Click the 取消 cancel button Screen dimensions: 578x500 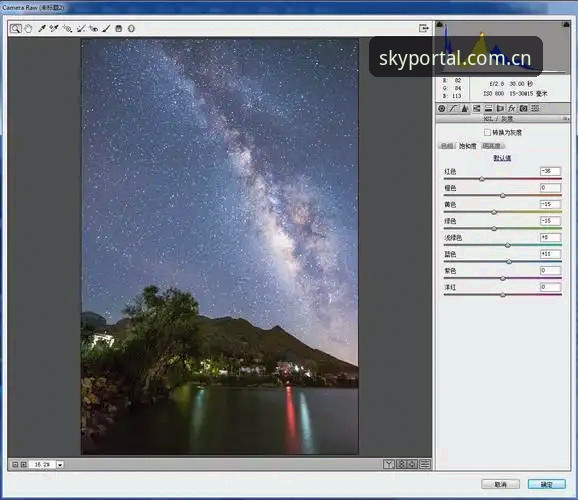pos(501,484)
